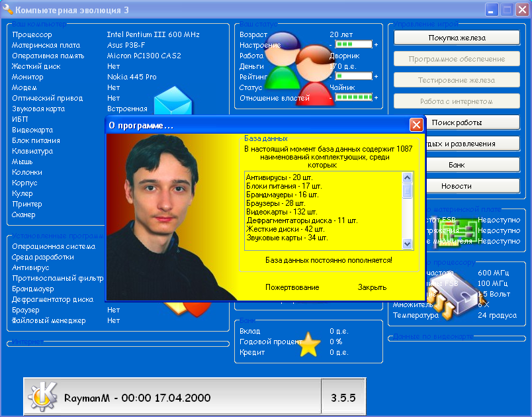Select 'Блоки питания - 17 шт.' list row
This screenshot has height=417, width=532.
pos(323,186)
